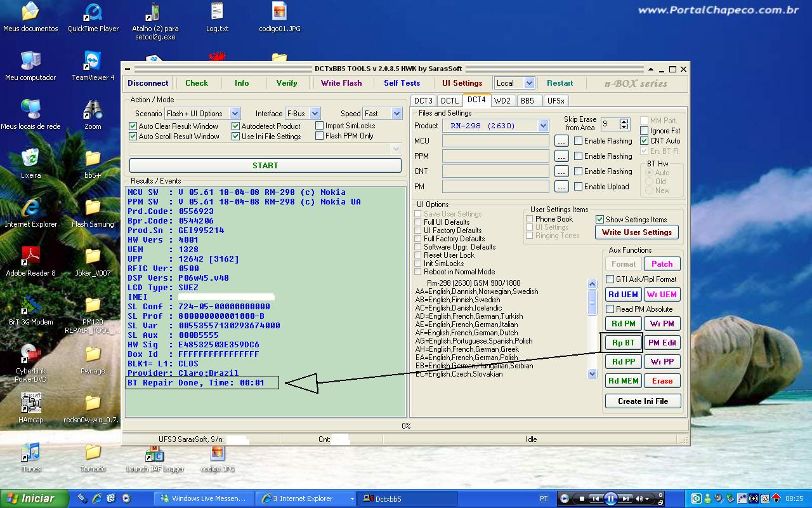The width and height of the screenshot is (812, 508).
Task: Open QuickTime Player desktop shortcut
Action: 93,18
